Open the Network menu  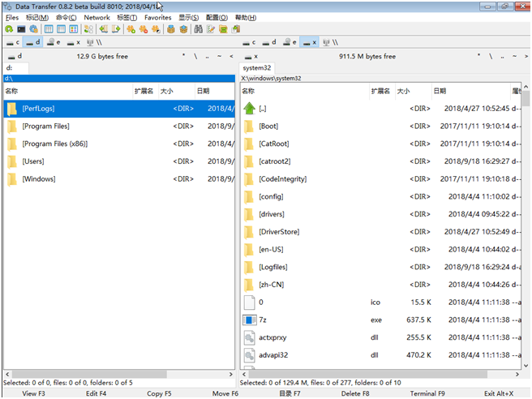tap(97, 17)
